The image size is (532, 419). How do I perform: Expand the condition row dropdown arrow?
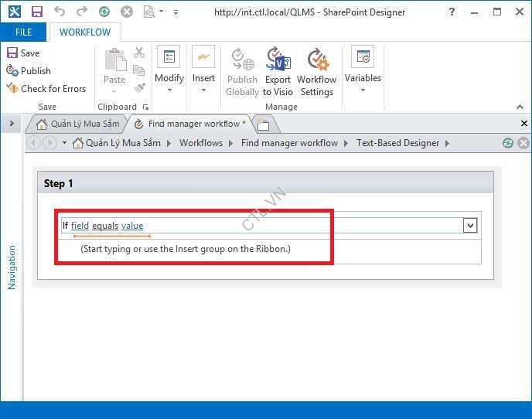[x=469, y=225]
